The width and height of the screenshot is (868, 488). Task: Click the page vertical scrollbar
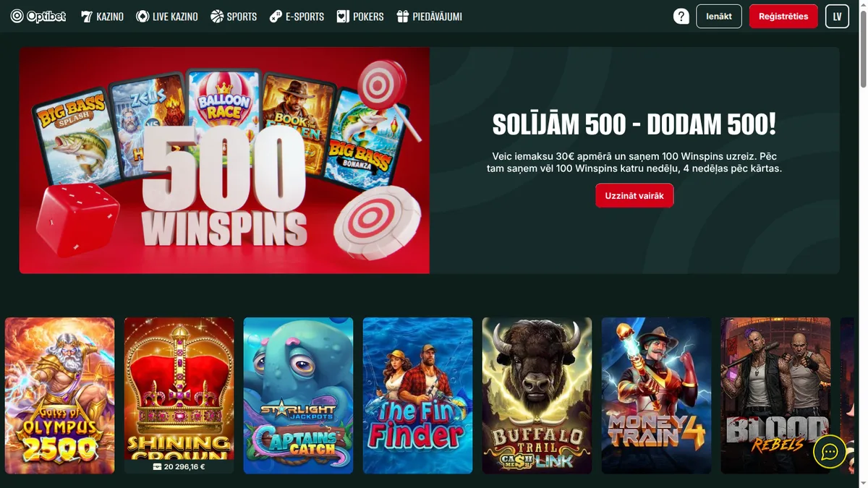pos(863,244)
